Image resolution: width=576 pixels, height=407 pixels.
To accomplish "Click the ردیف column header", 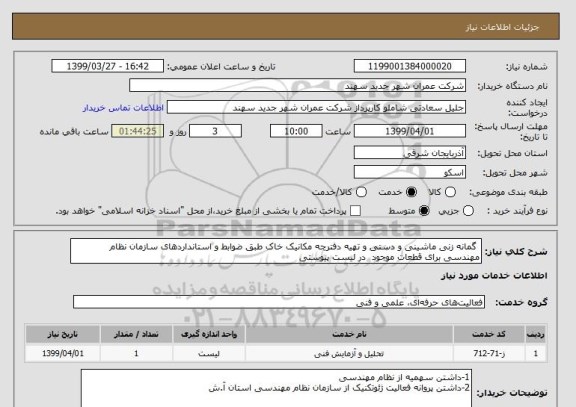I will 536,334.
